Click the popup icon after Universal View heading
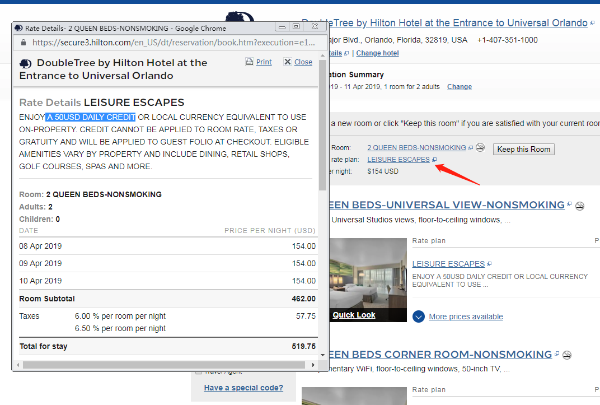Viewport: 600px width, 405px height. (570, 204)
